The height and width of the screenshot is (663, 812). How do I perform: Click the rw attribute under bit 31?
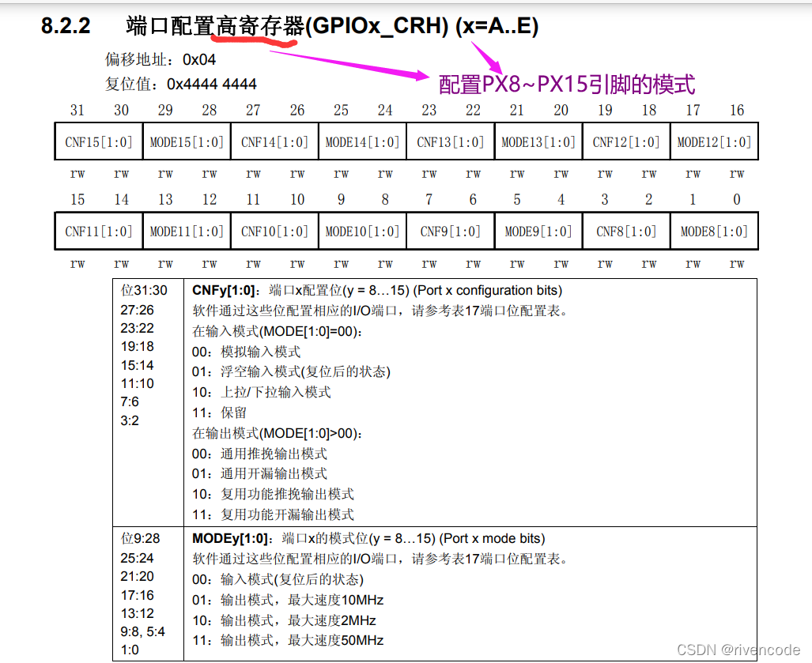pos(77,173)
